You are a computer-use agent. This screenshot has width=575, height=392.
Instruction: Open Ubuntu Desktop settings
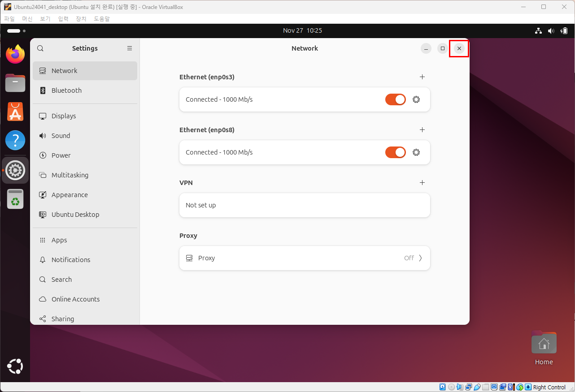tap(85, 215)
